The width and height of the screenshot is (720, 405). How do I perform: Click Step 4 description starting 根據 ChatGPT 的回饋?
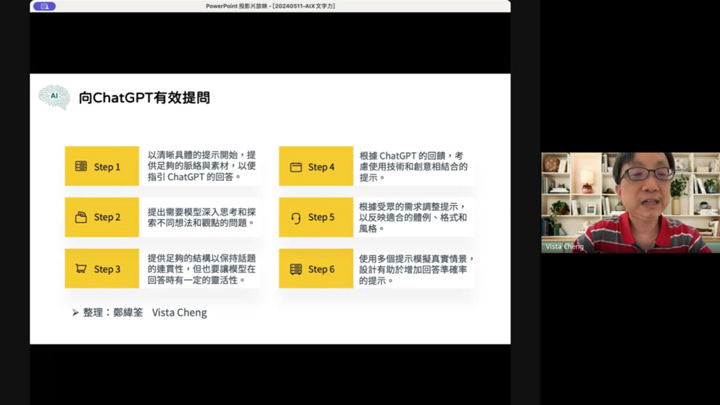(413, 166)
